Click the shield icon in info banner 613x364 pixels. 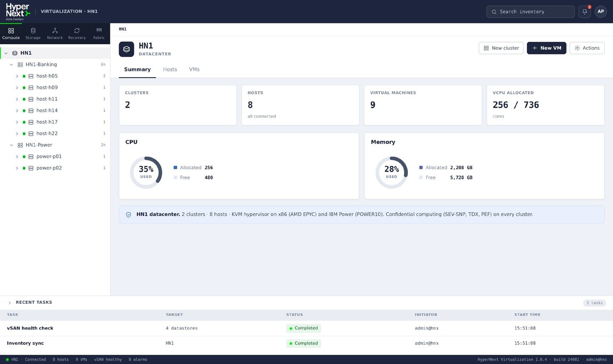point(129,214)
